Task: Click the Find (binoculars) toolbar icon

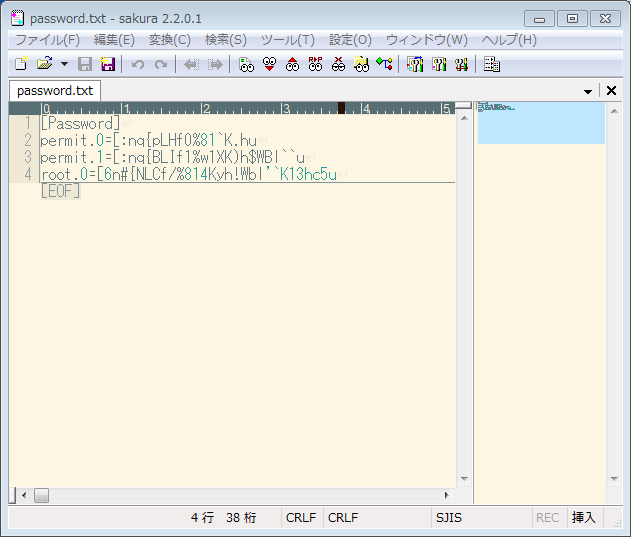Action: (x=246, y=65)
